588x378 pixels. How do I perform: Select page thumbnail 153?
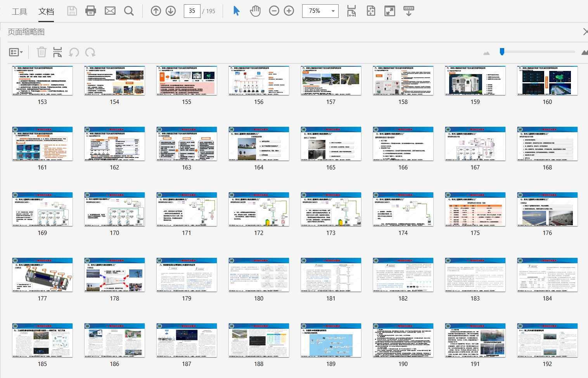(42, 81)
